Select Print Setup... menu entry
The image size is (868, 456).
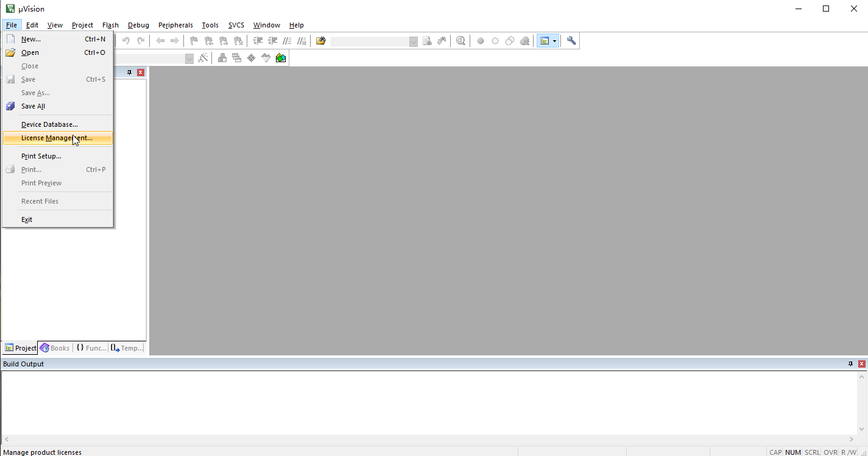coord(58,156)
